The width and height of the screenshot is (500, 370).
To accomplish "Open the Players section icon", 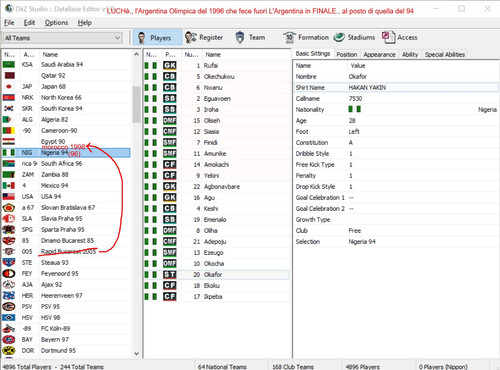I will click(x=141, y=38).
